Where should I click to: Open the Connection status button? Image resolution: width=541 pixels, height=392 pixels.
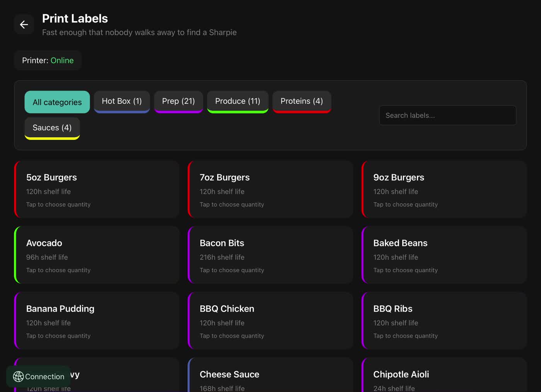coord(39,377)
